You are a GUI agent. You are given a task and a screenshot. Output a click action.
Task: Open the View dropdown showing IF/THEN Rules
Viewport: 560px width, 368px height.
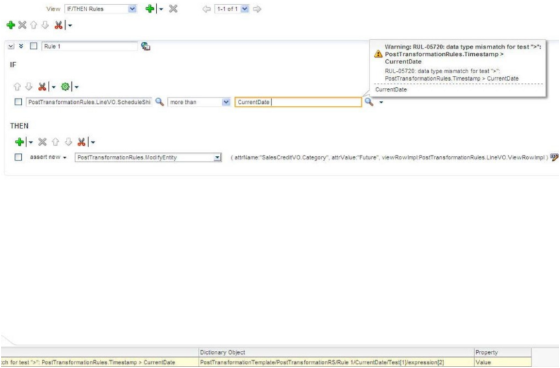[x=100, y=9]
